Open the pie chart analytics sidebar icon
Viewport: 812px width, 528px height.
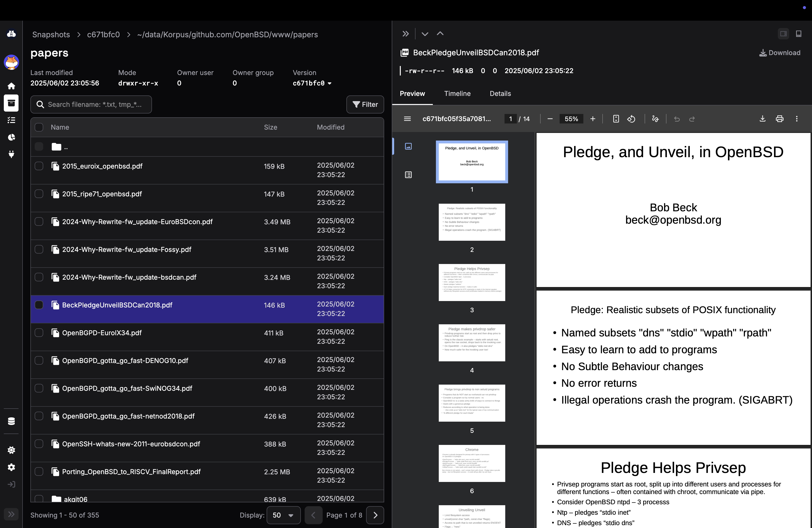pos(11,137)
